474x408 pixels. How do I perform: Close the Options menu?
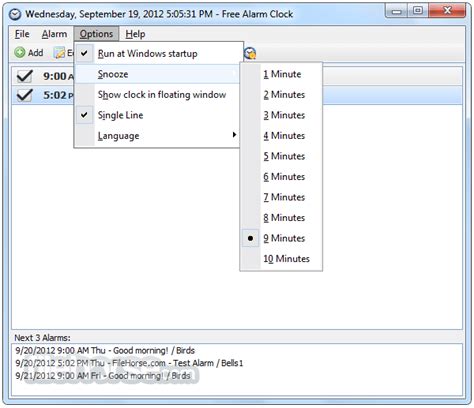pos(96,34)
